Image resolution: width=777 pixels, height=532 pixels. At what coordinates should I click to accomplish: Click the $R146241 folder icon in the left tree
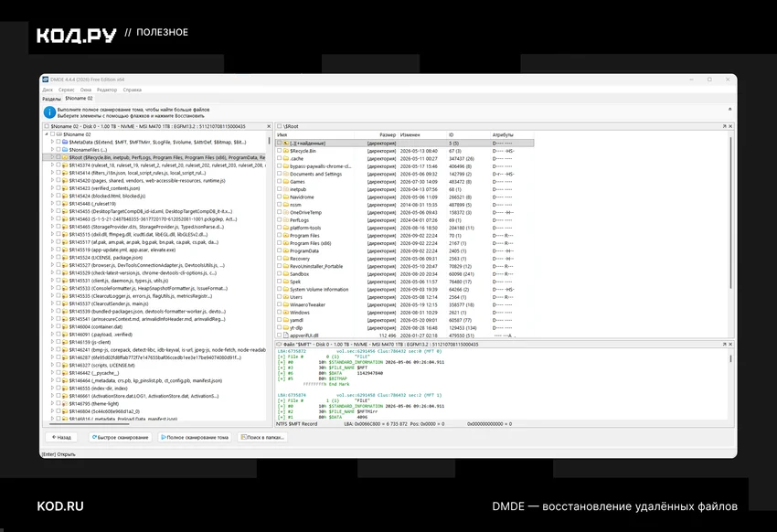click(x=65, y=350)
